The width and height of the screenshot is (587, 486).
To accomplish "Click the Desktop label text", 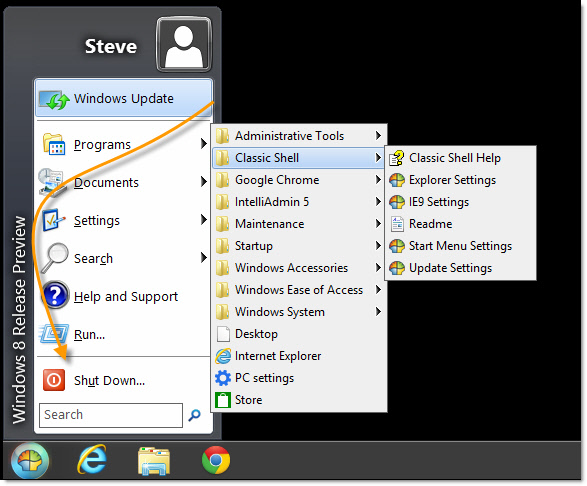I will (x=256, y=334).
